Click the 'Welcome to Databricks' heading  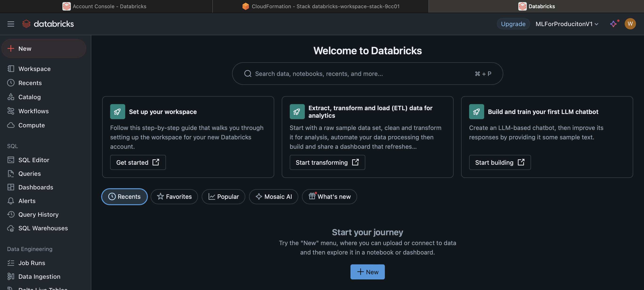367,51
